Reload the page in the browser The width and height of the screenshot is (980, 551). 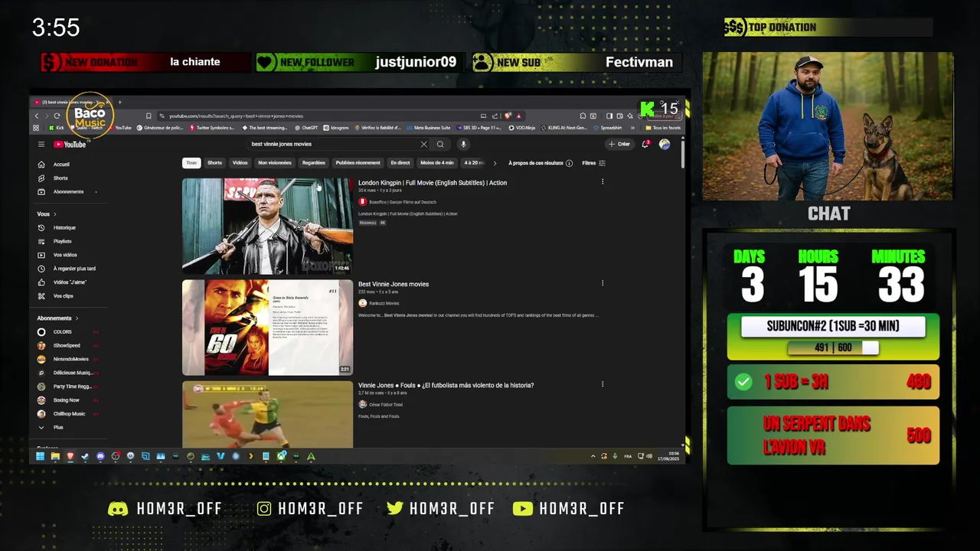tap(57, 116)
